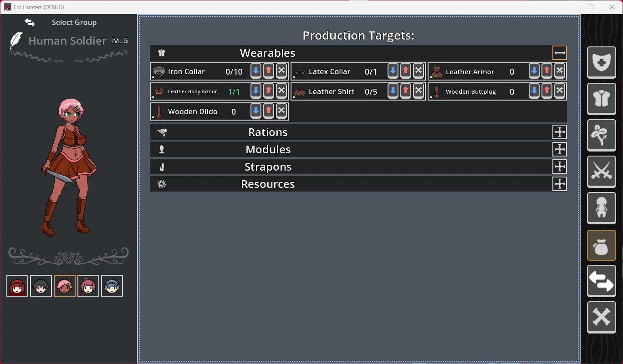The image size is (623, 364).
Task: Expand the Resources section
Action: (559, 184)
